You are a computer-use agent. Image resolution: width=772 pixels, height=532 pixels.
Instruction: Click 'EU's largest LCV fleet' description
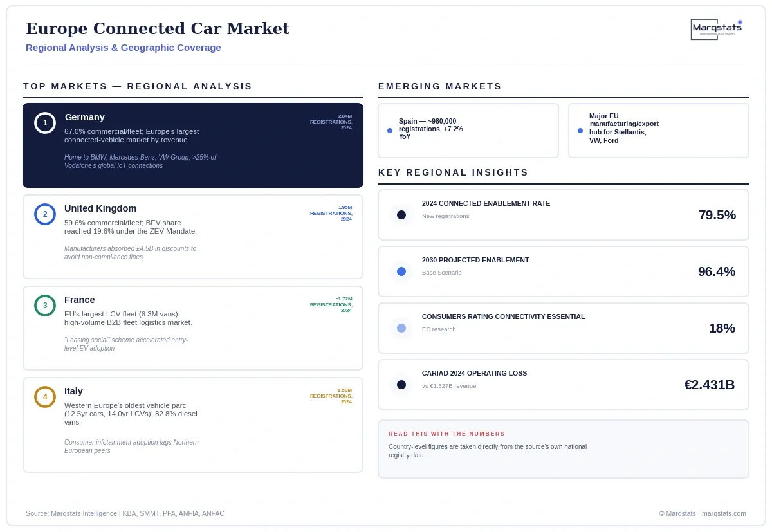click(x=129, y=318)
